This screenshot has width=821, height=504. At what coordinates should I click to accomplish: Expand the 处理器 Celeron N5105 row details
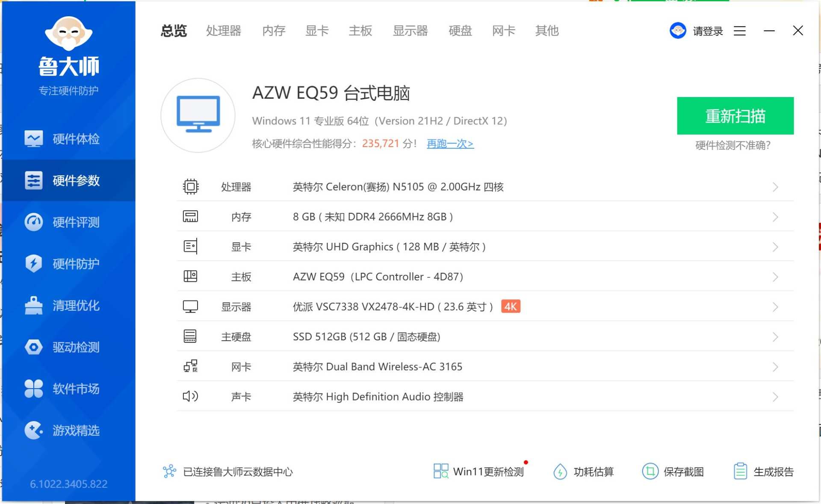click(x=776, y=187)
